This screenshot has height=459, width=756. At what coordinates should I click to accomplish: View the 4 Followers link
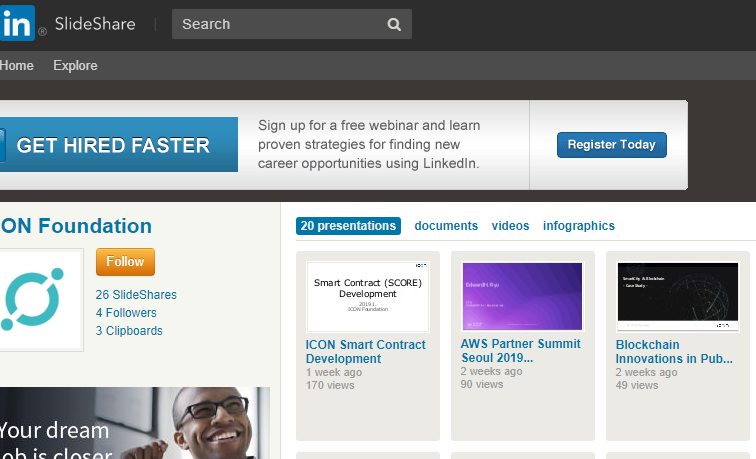(x=126, y=313)
